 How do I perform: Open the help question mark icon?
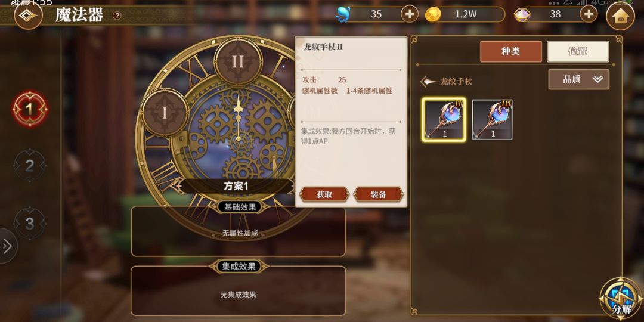click(117, 16)
